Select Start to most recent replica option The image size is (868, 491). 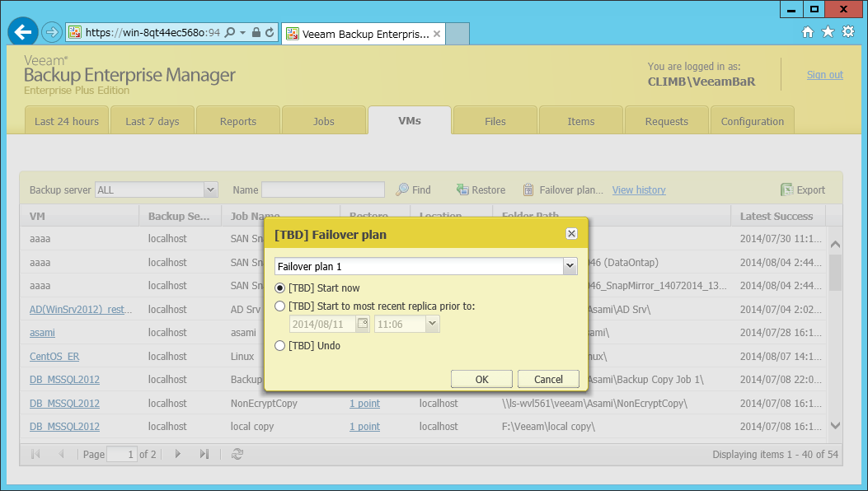[x=279, y=306]
